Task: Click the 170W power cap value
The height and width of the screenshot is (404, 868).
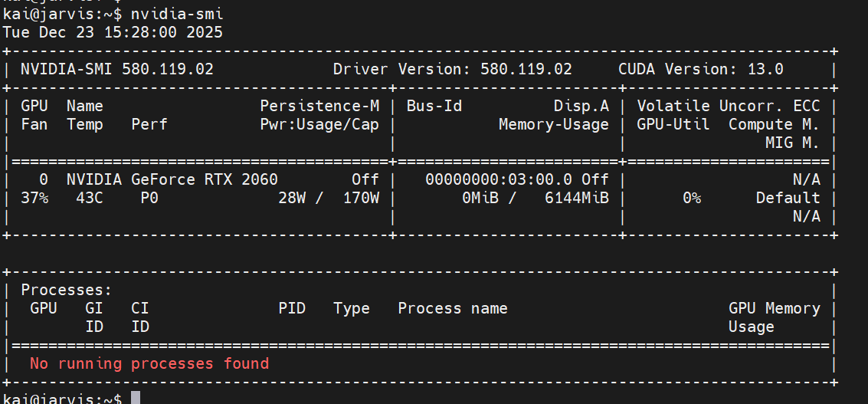Action: (x=360, y=198)
